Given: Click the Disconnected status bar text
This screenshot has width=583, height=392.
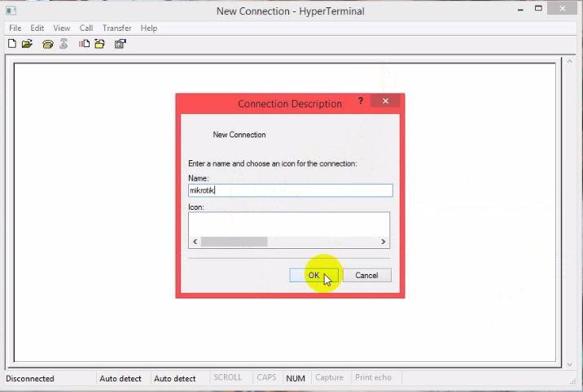Looking at the screenshot, I should [30, 379].
